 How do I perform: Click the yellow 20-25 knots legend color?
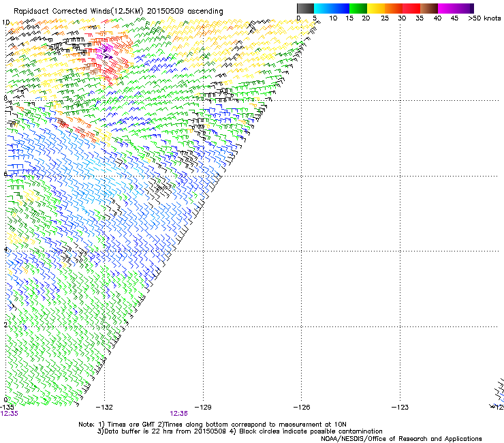click(376, 8)
